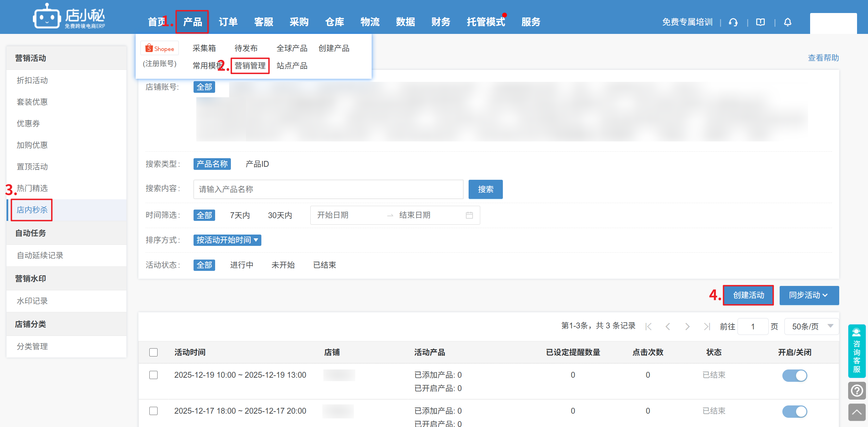868x427 pixels.
Task: Open the 同步活动 dropdown button
Action: pyautogui.click(x=809, y=295)
